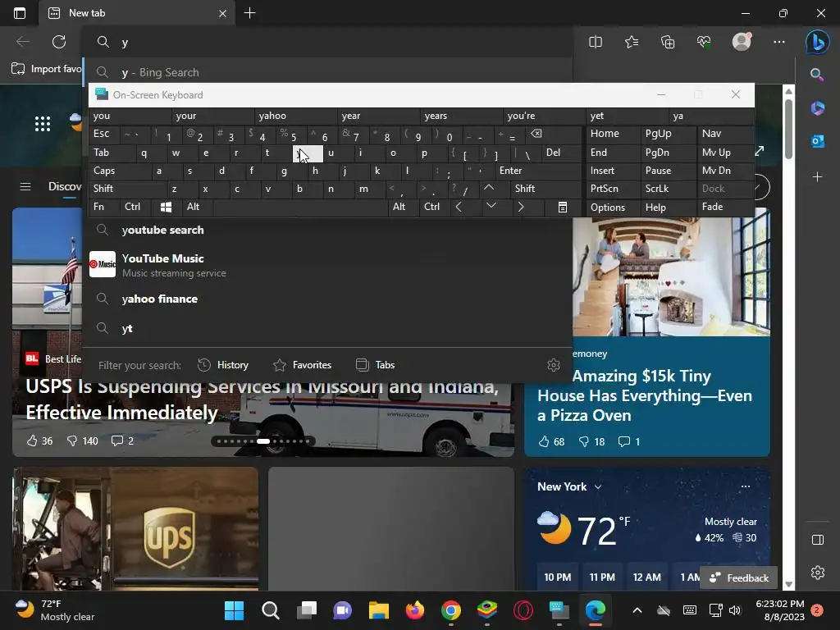Choose yahoo finance suggestion

(x=326, y=299)
